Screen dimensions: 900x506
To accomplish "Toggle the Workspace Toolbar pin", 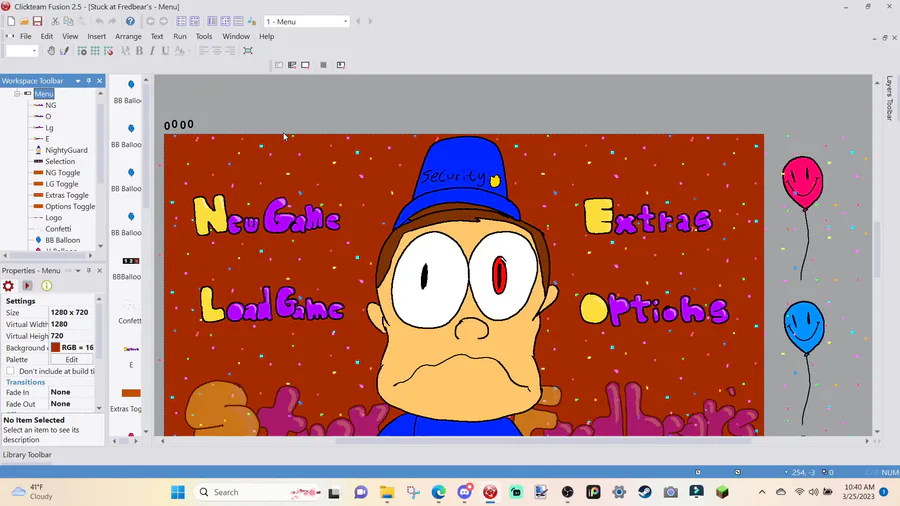I will click(x=88, y=81).
